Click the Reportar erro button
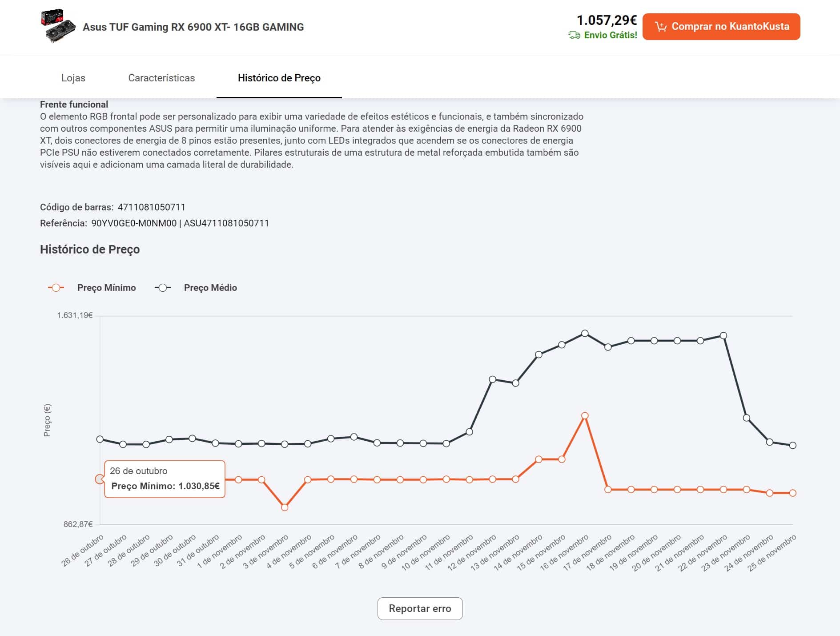Viewport: 840px width, 636px height. 420,608
